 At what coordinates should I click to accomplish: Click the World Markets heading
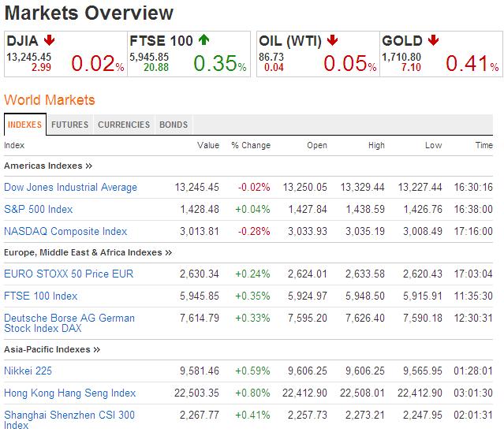tap(50, 100)
